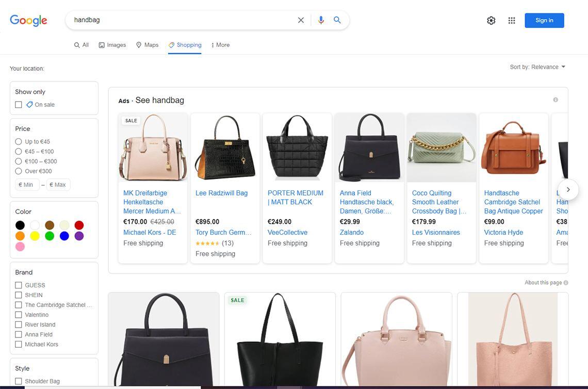The width and height of the screenshot is (588, 389).
Task: Click the On sale tag icon
Action: tap(29, 105)
